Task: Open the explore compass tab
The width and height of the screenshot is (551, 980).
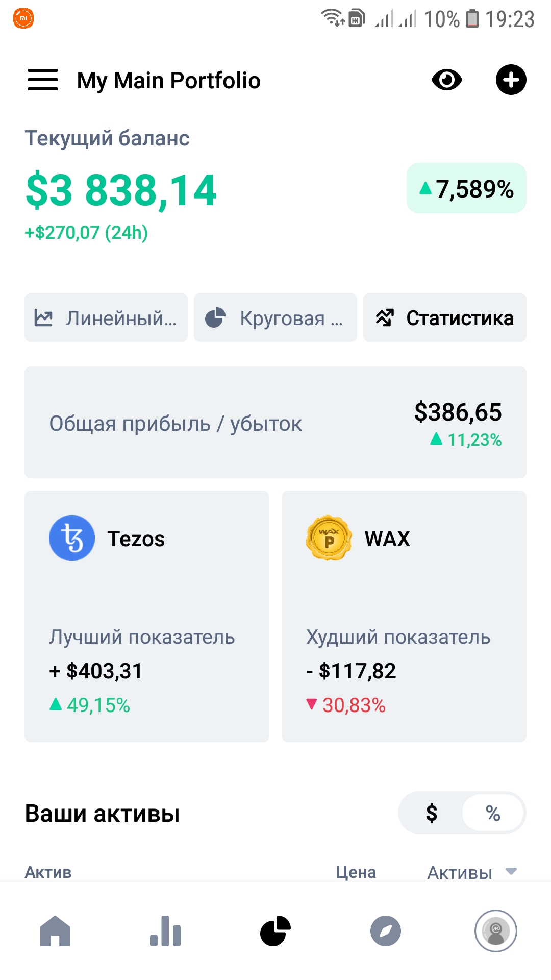Action: [x=386, y=931]
